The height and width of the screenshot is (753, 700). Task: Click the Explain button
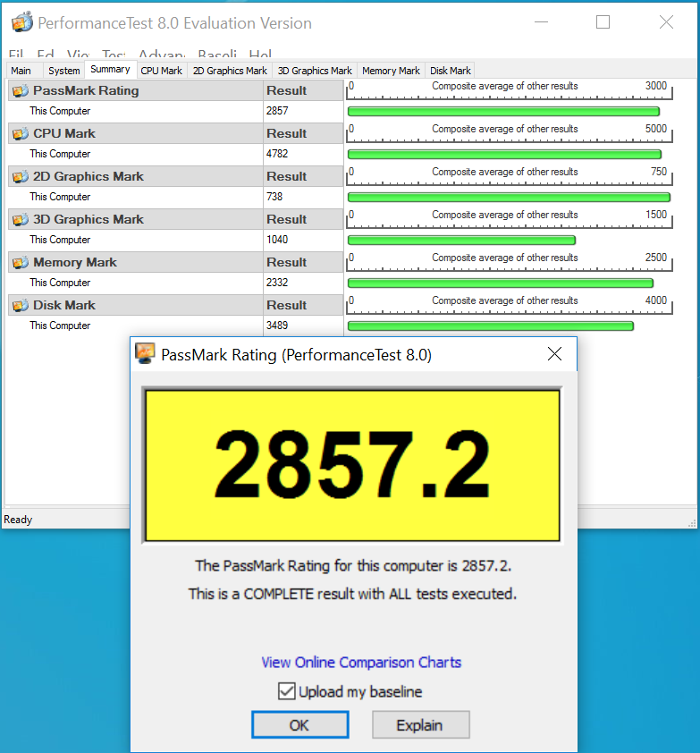point(420,724)
